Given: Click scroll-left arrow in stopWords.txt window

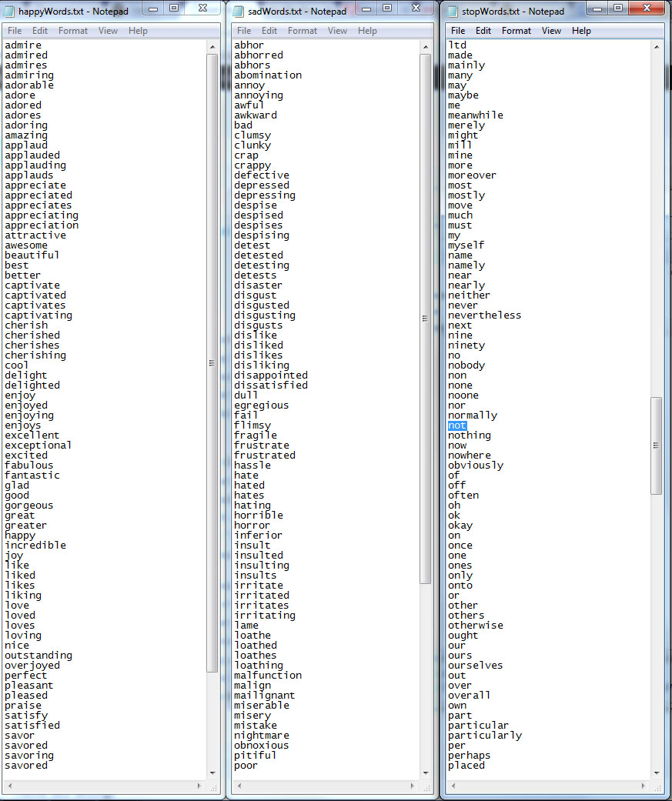Looking at the screenshot, I should (x=453, y=786).
